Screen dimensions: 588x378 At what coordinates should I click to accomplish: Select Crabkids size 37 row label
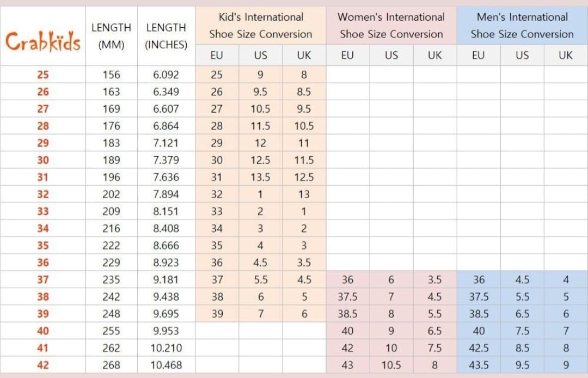click(43, 279)
